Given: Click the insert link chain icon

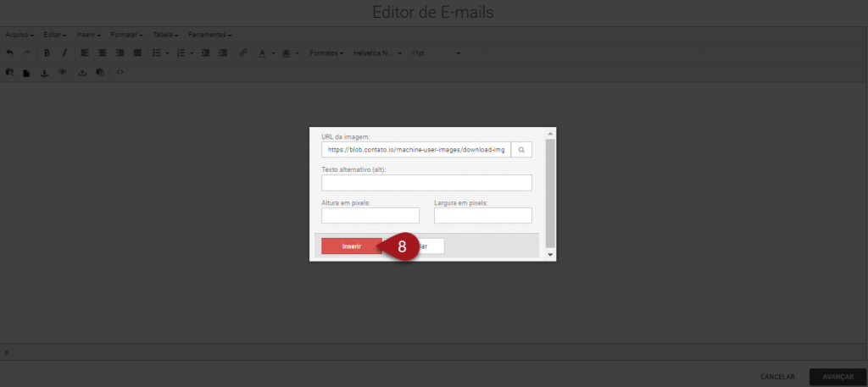Looking at the screenshot, I should (x=243, y=53).
